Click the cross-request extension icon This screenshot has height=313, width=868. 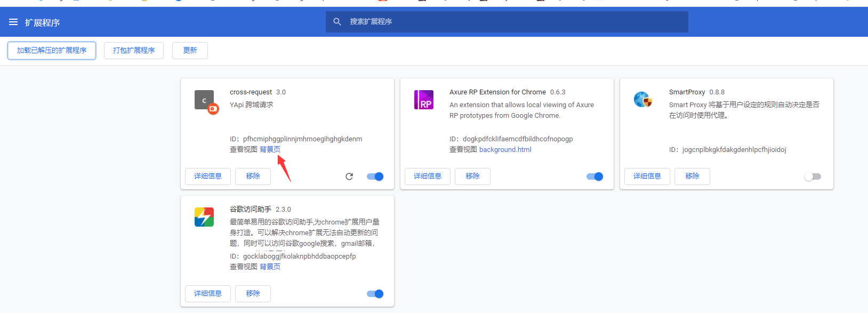206,102
